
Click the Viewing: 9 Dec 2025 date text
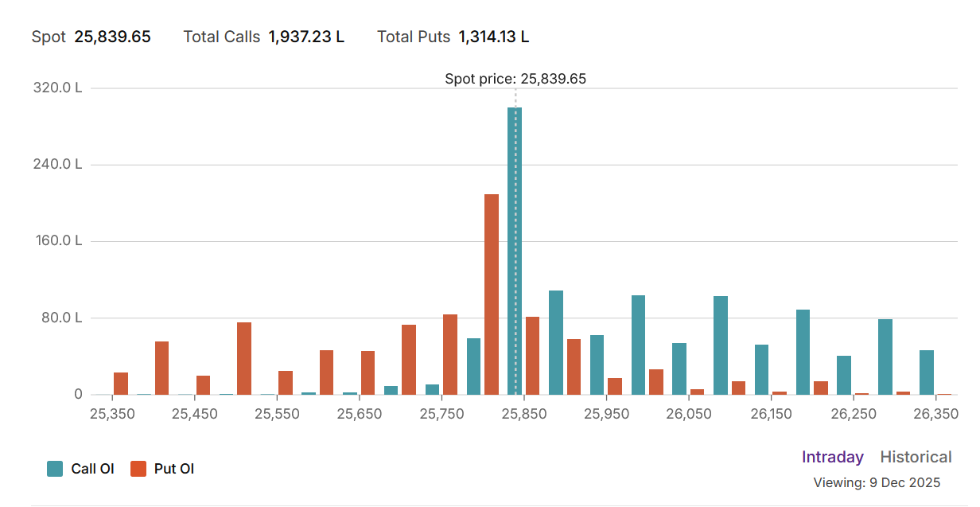(877, 482)
